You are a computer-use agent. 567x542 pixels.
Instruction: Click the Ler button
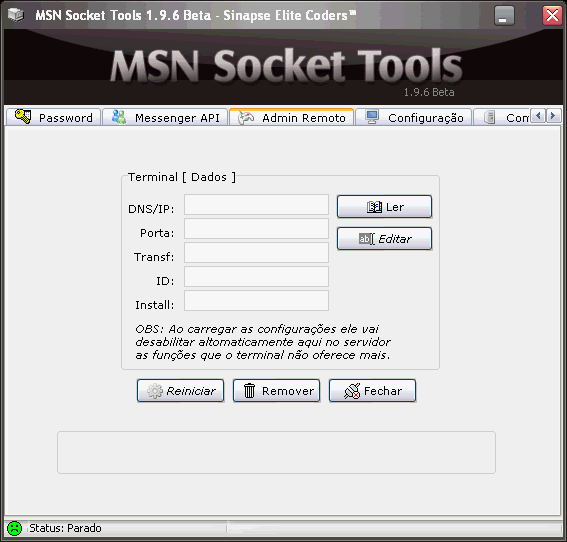click(x=384, y=207)
